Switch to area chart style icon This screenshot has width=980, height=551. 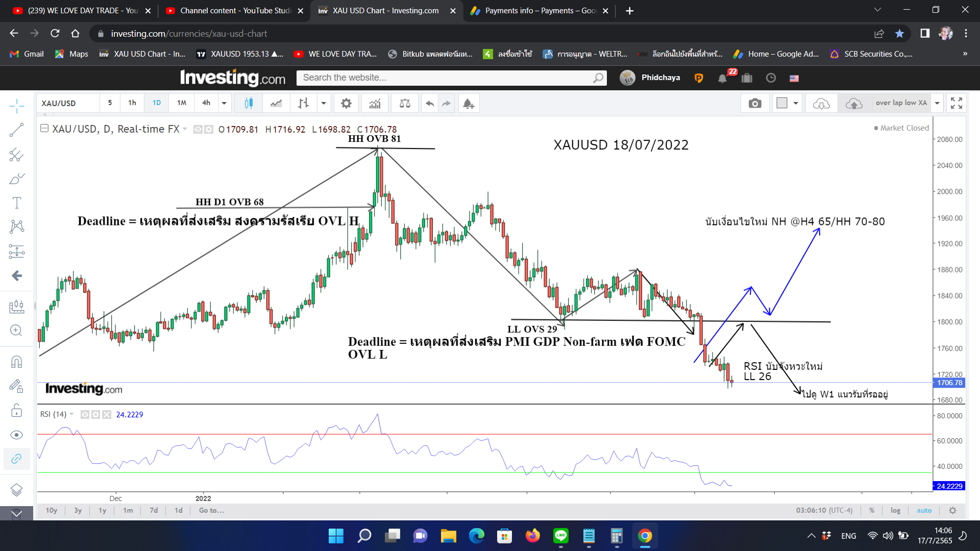[x=276, y=104]
